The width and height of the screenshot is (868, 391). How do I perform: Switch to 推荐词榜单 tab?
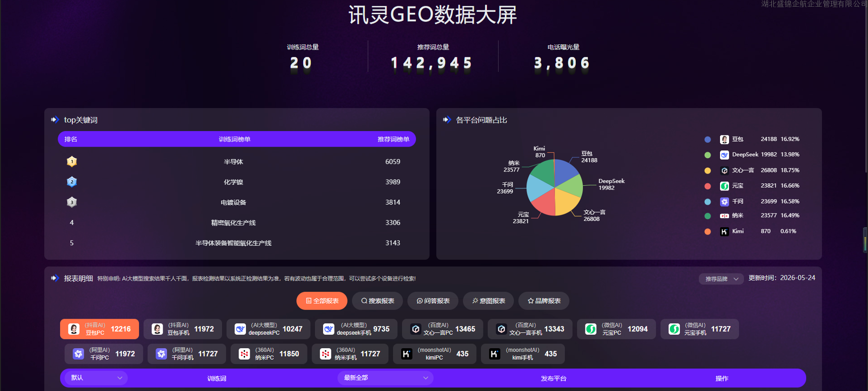(394, 139)
